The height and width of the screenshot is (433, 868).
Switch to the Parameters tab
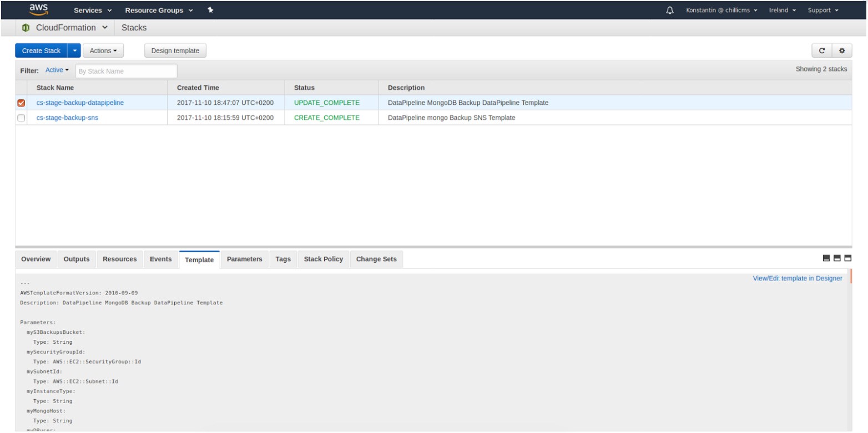pyautogui.click(x=244, y=259)
